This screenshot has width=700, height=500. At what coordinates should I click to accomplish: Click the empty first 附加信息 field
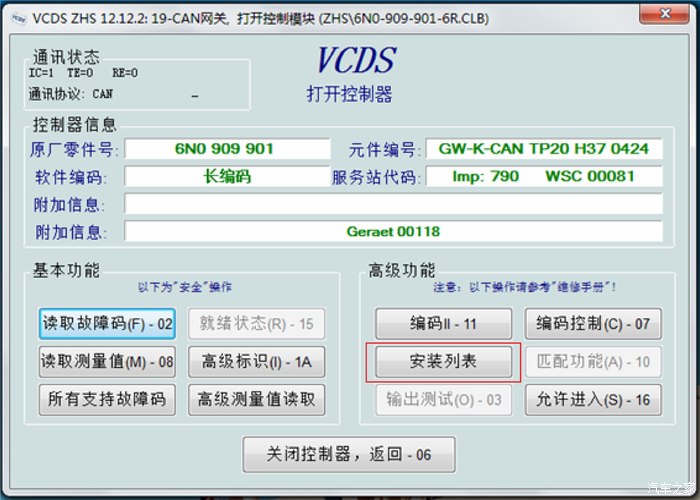point(392,204)
